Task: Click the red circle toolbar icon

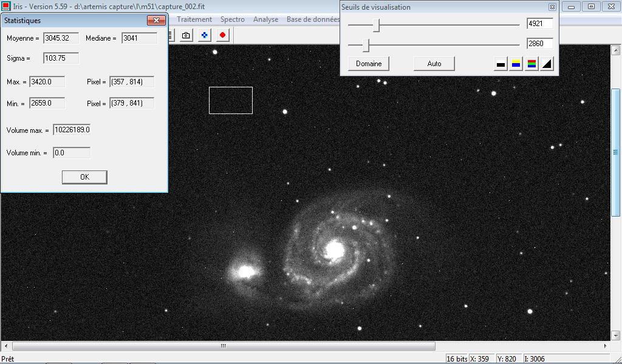Action: pyautogui.click(x=222, y=35)
